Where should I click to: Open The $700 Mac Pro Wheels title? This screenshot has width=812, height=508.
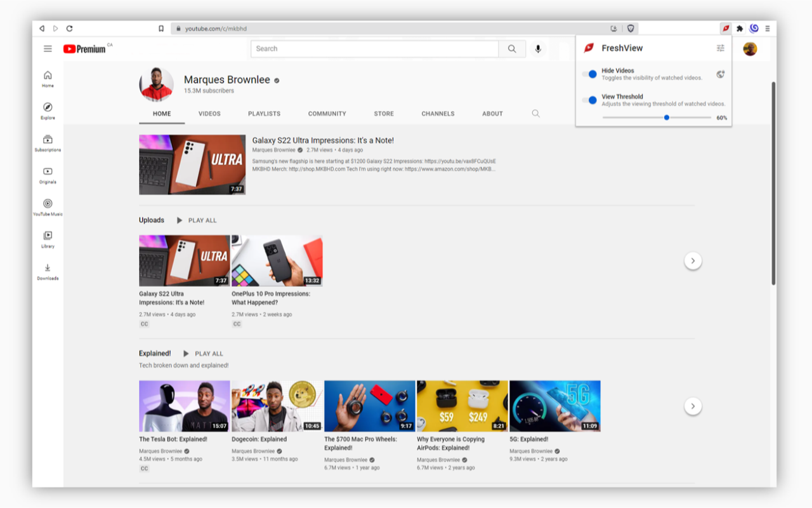360,443
